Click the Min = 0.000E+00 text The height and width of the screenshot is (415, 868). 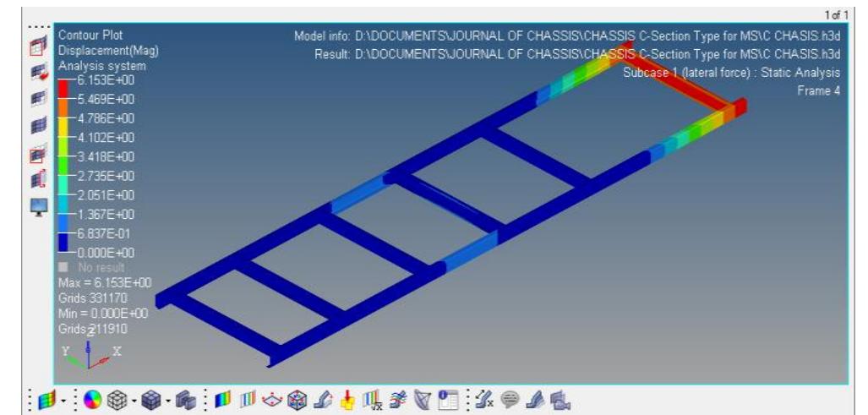[103, 314]
